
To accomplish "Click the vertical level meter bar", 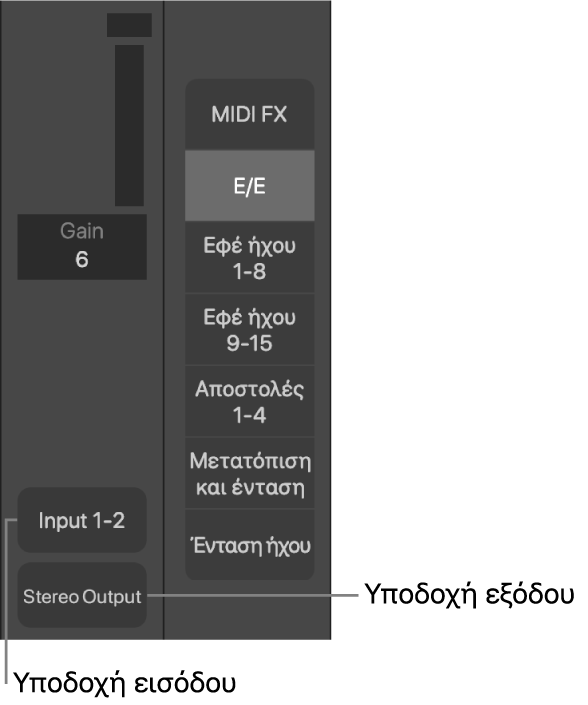I will tap(129, 125).
